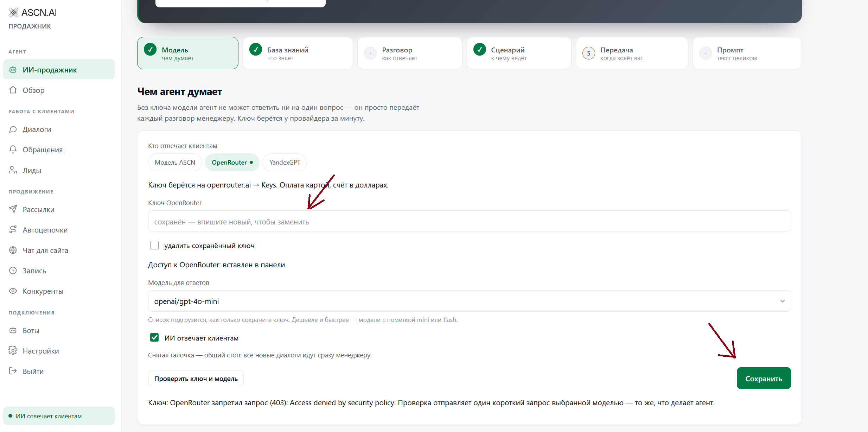The width and height of the screenshot is (868, 432).
Task: Open the Передача step tab
Action: point(632,53)
